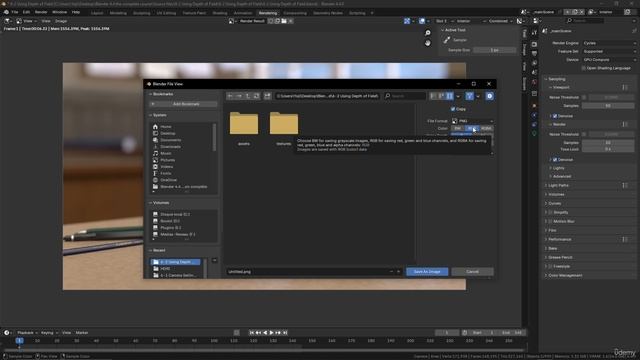Toggle options gear in file browser header
Viewport: 640px width, 360px height.
tap(489, 96)
